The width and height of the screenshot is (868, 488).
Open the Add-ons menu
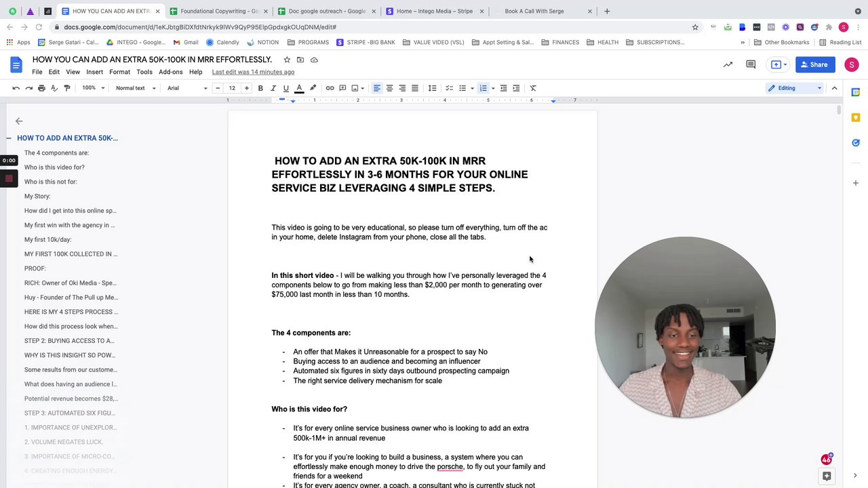point(171,72)
